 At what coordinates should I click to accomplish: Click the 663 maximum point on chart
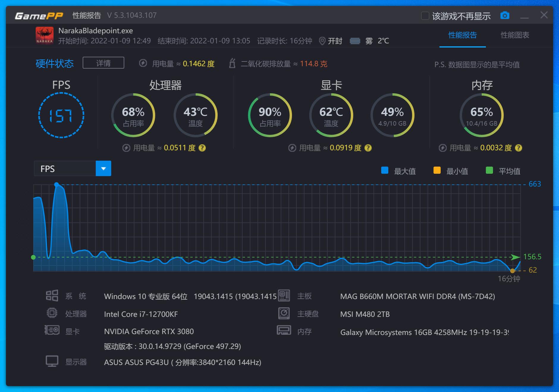[56, 184]
